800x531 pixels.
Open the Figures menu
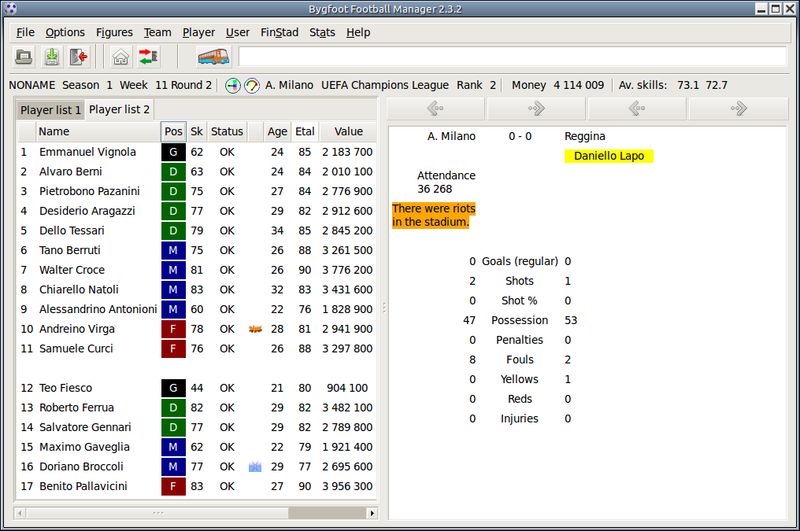tap(114, 33)
